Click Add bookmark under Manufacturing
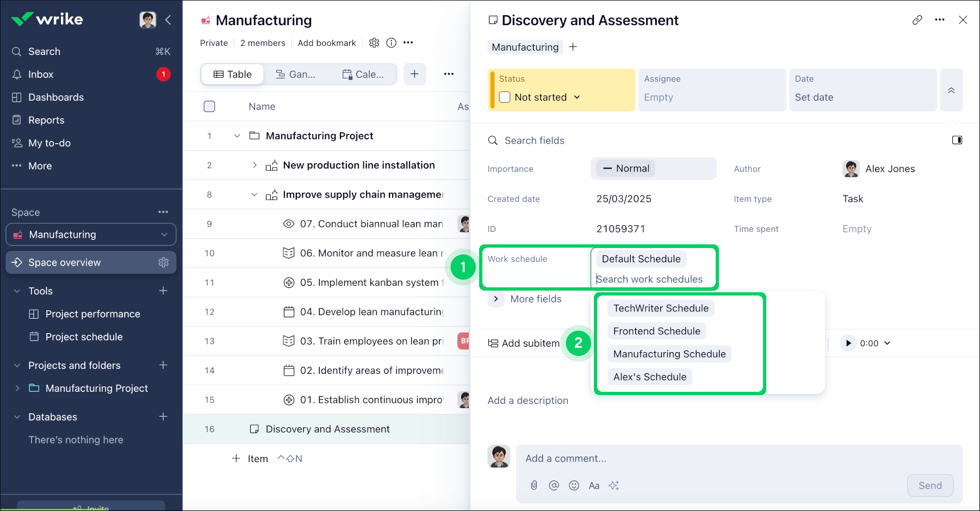Image resolution: width=980 pixels, height=511 pixels. pos(326,42)
